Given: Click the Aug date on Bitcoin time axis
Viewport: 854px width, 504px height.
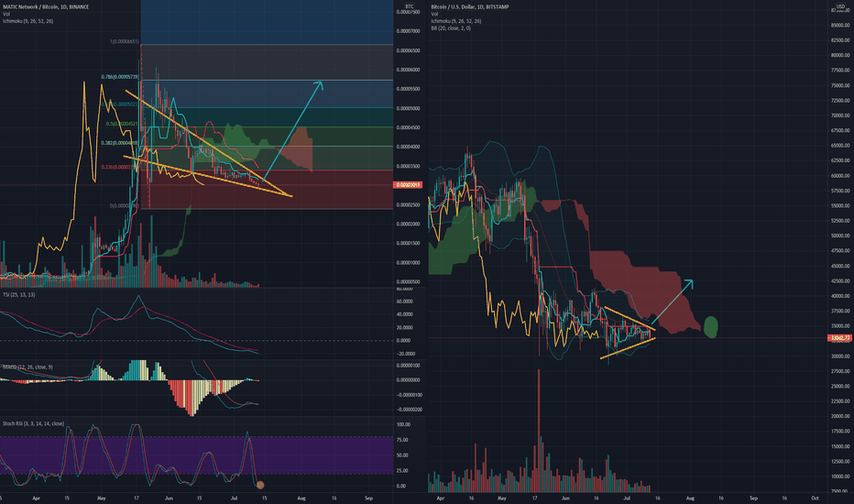Looking at the screenshot, I should pyautogui.click(x=690, y=498).
